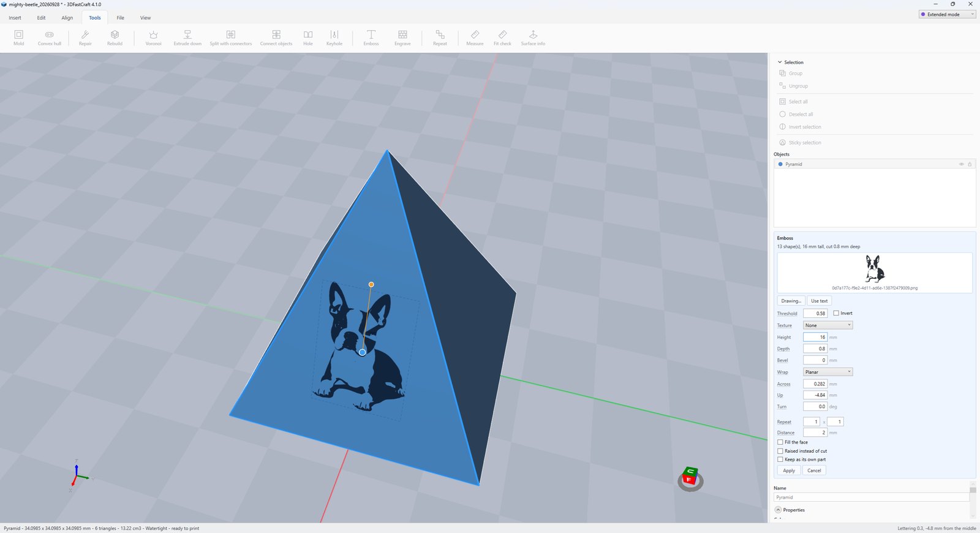Toggle visibility of the Pyramid object
980x533 pixels.
click(x=961, y=164)
